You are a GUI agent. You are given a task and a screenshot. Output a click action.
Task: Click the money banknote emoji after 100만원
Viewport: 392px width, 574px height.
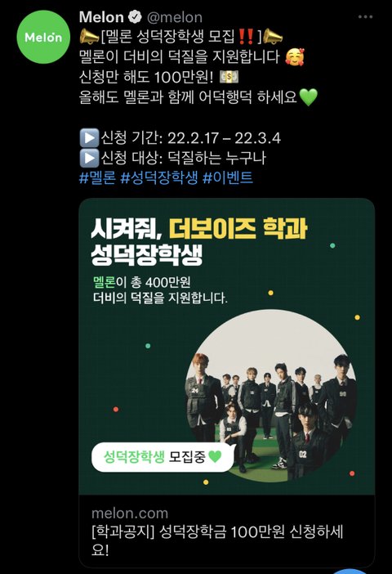point(229,77)
